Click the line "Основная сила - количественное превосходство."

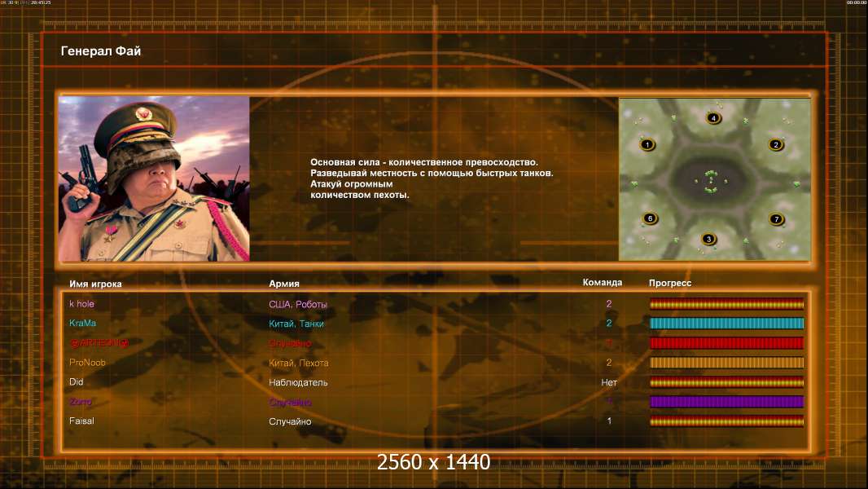[424, 162]
